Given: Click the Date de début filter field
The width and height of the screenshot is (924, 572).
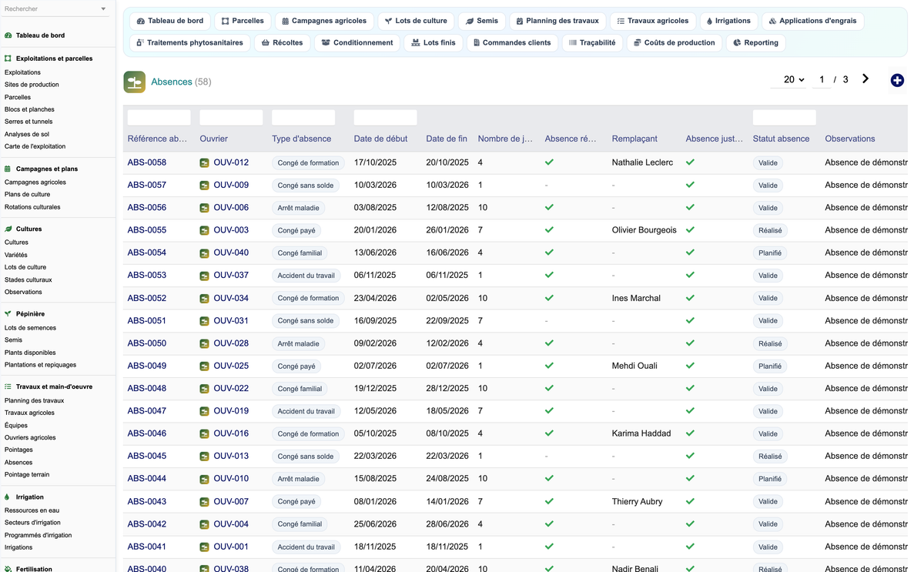Looking at the screenshot, I should tap(385, 118).
